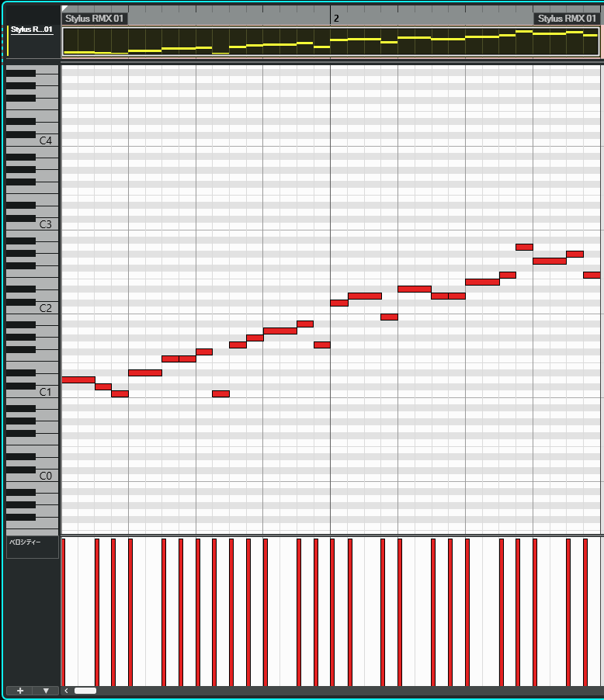Click the last velocity bar in the lane

point(585,612)
